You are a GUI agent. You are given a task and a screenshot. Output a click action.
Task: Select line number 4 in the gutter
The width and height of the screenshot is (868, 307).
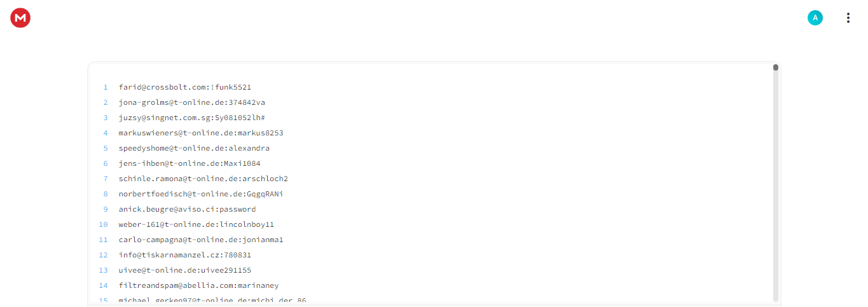click(106, 133)
